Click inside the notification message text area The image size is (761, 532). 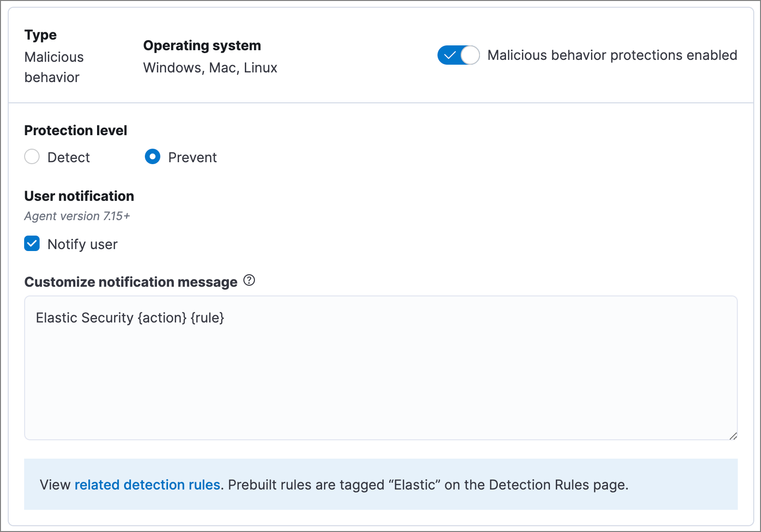pyautogui.click(x=380, y=377)
